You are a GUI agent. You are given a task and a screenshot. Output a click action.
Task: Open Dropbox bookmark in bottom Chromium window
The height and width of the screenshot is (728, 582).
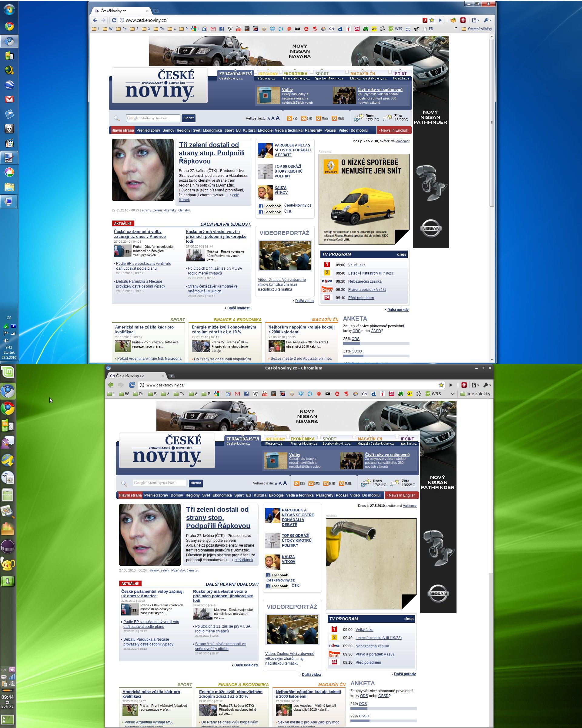click(301, 394)
